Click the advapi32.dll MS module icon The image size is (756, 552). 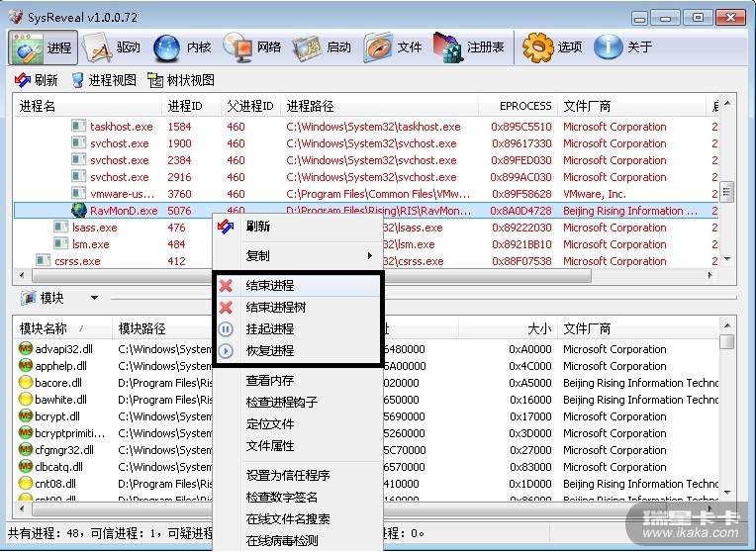tap(25, 348)
